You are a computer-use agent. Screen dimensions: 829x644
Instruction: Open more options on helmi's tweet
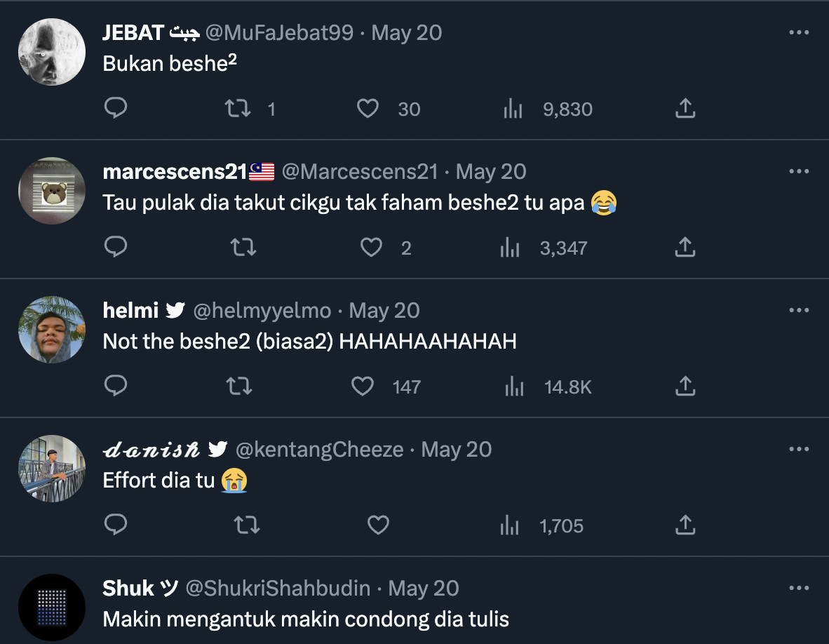click(799, 310)
